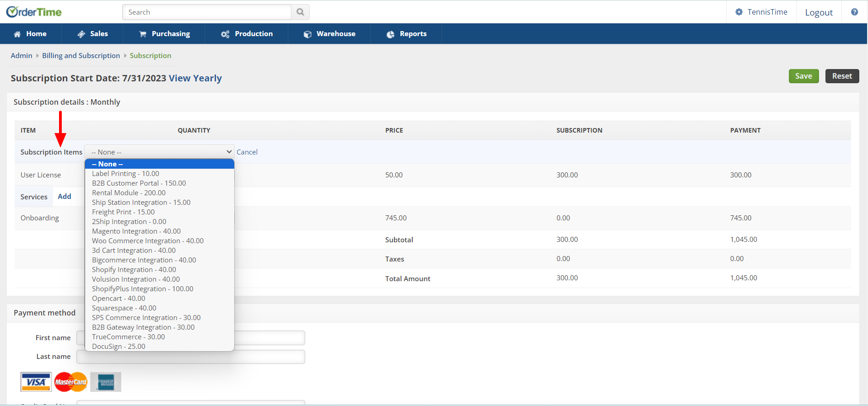
Task: Choose Volusion Integration - 40.00
Action: [x=160, y=279]
